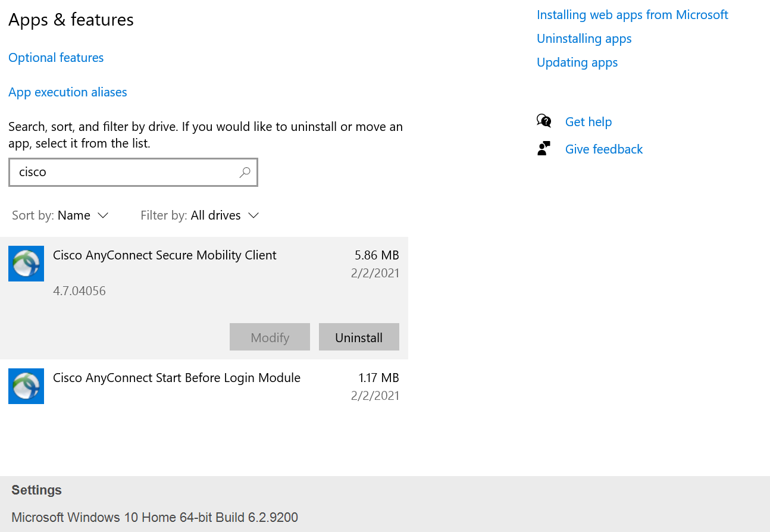770x532 pixels.
Task: Click the Start Before Login Module app icon
Action: pos(26,386)
